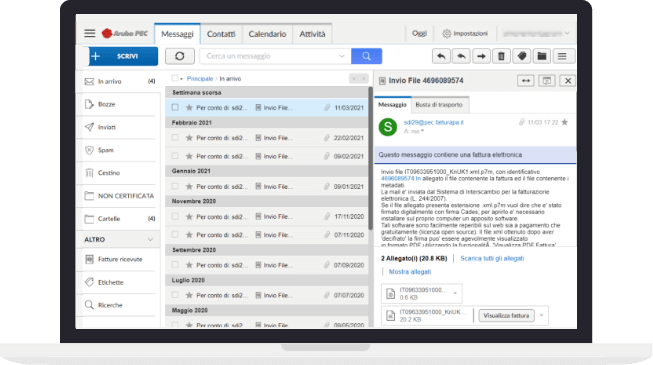Screen dimensions: 653x365
Task: Open dropdown for 0.6 KB attachment
Action: 455,293
